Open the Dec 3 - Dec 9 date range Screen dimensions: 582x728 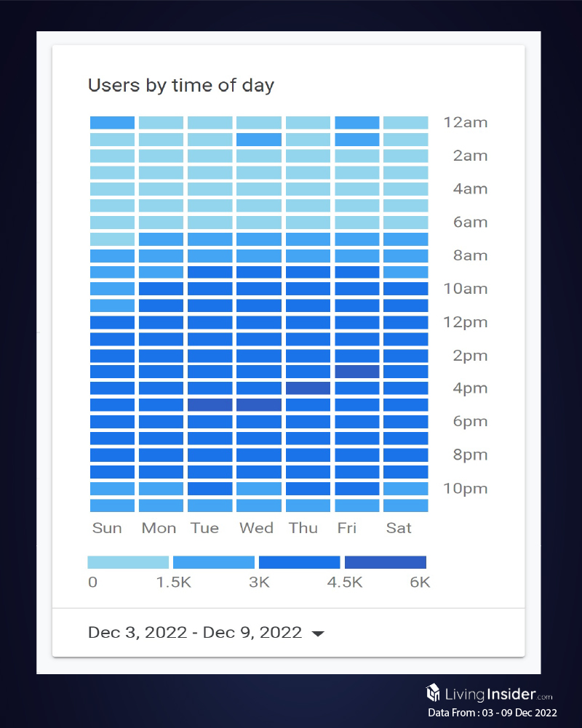click(195, 633)
